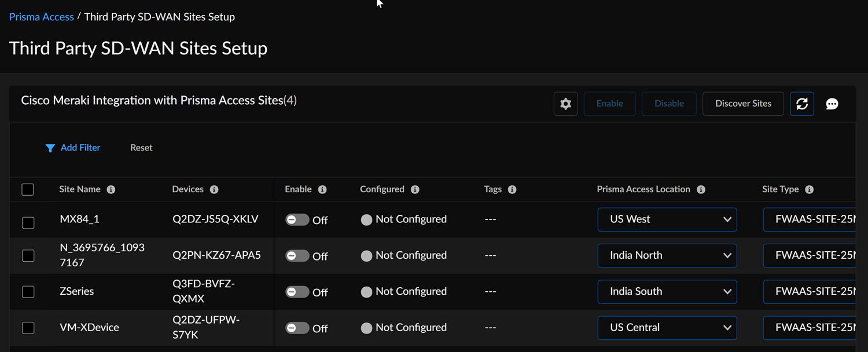Expand the India North location dropdown
This screenshot has height=352, width=868.
(x=667, y=255)
